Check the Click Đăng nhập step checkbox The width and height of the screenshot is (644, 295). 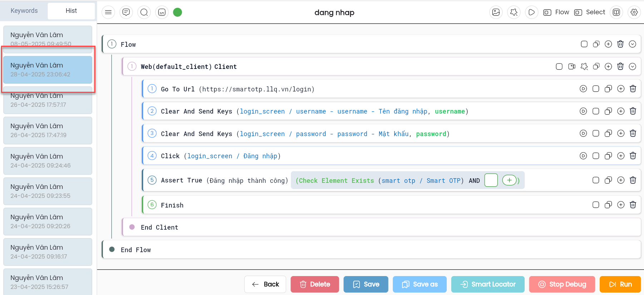coord(596,156)
